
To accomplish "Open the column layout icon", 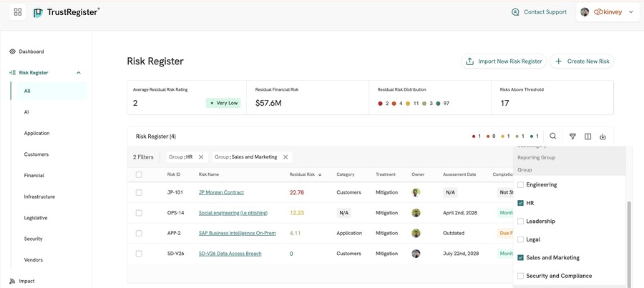I will pyautogui.click(x=587, y=136).
